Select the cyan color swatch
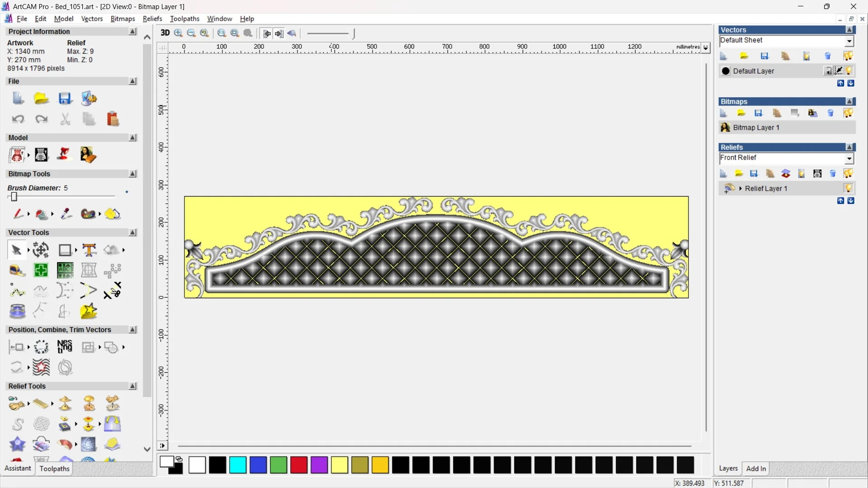The image size is (868, 488). tap(238, 465)
